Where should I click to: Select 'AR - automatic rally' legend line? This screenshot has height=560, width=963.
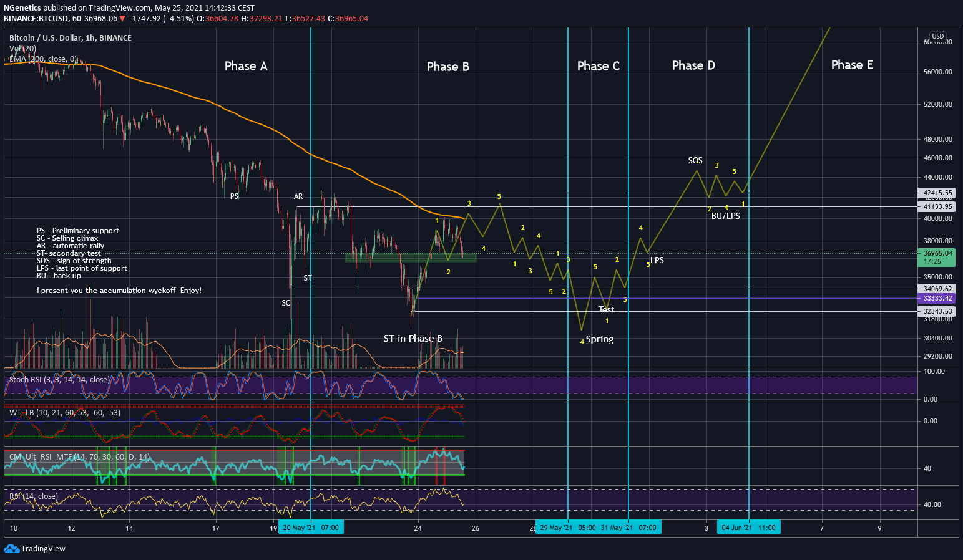click(70, 246)
